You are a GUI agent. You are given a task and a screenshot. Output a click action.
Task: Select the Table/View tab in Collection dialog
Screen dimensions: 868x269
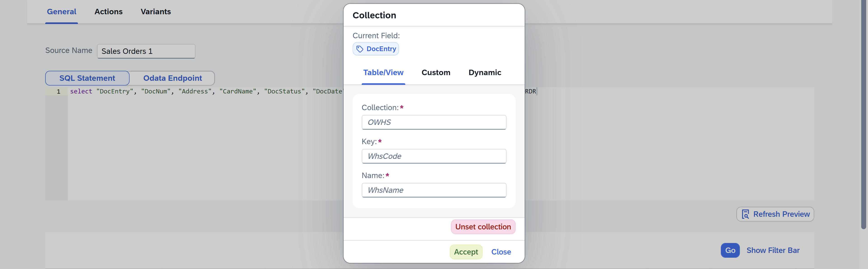(x=383, y=72)
